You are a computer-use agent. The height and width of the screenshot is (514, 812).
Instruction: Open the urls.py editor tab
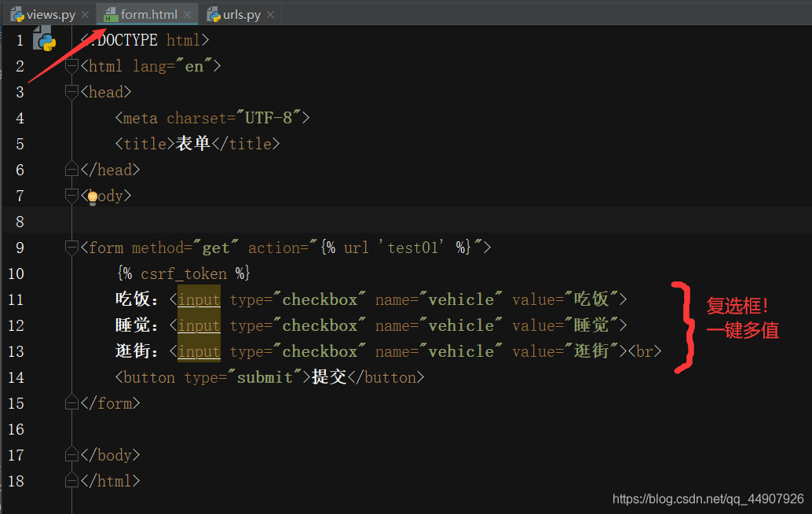(x=242, y=15)
